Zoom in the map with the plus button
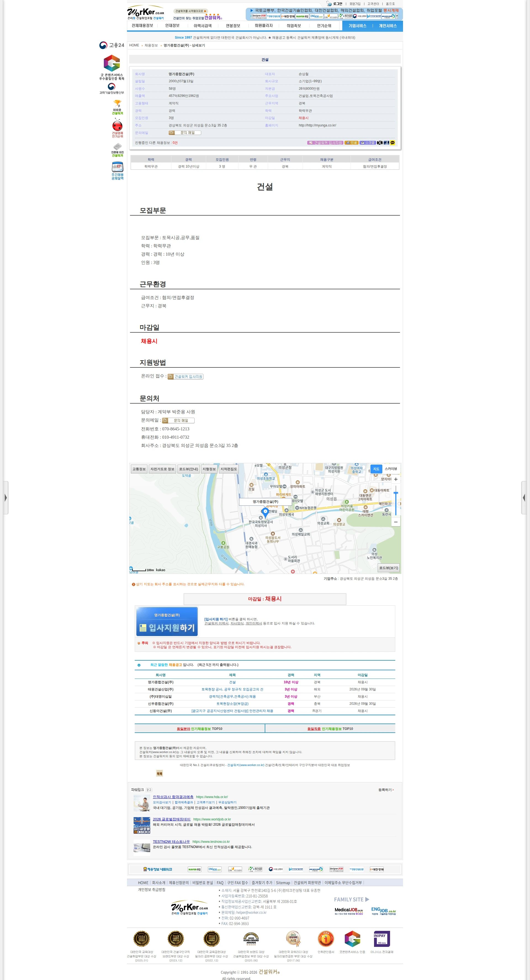The image size is (530, 980). tap(396, 479)
